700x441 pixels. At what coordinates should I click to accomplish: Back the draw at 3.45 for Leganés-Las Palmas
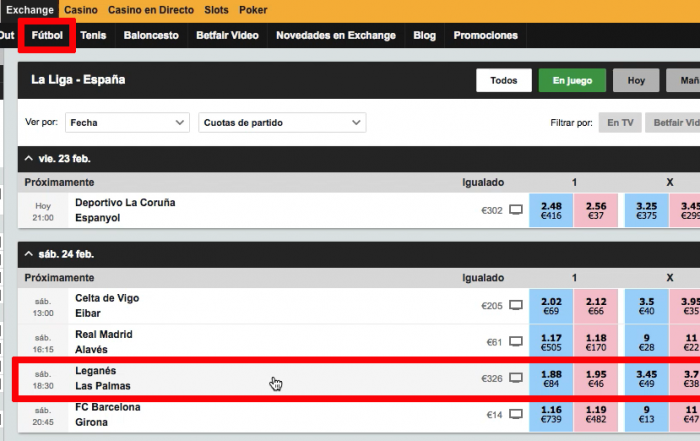[x=646, y=379]
